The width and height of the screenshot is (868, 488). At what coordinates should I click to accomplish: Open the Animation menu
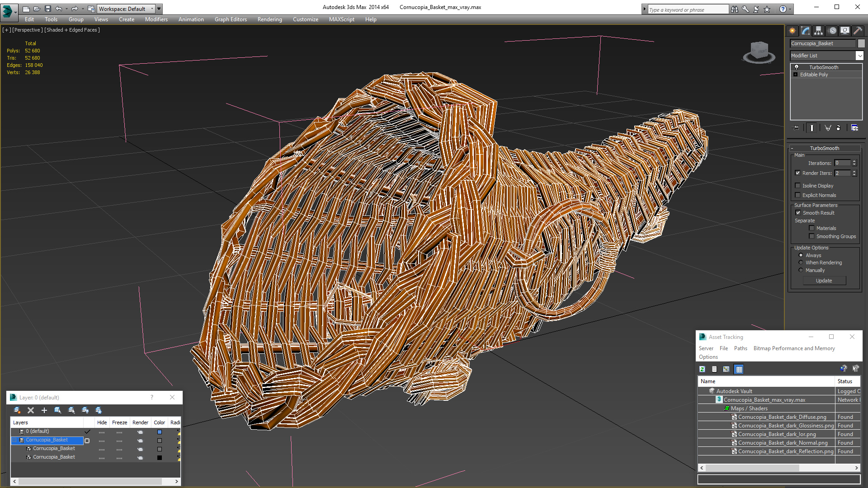pos(191,19)
